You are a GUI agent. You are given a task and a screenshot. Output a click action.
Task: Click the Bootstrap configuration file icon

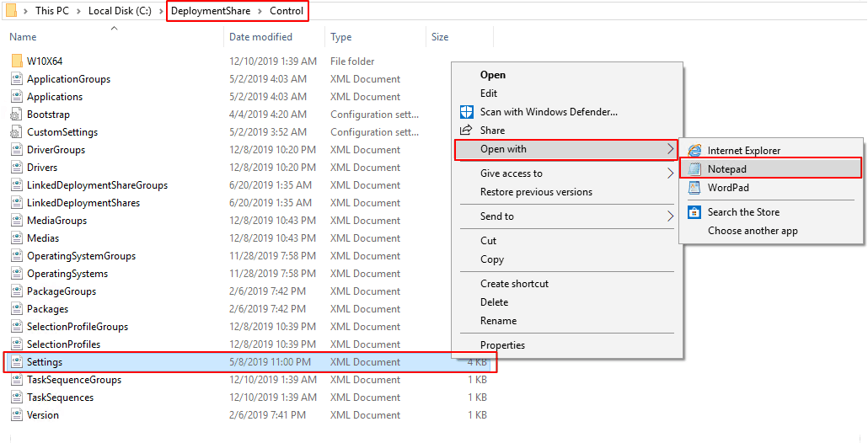point(17,114)
